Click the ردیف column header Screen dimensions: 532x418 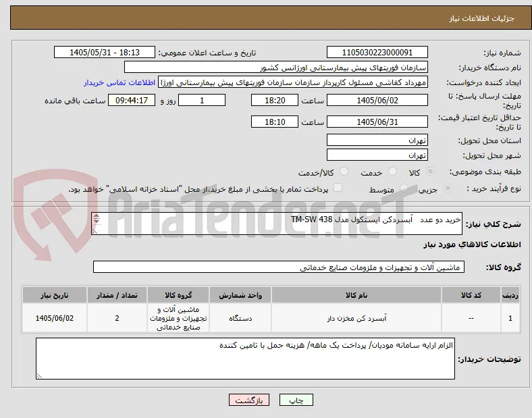pos(510,295)
